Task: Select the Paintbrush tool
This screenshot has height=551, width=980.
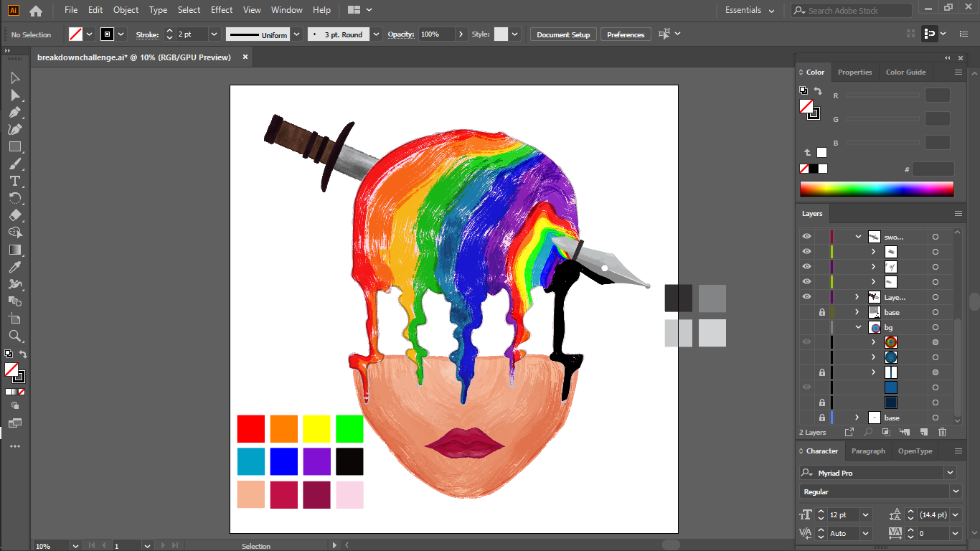Action: 15,164
